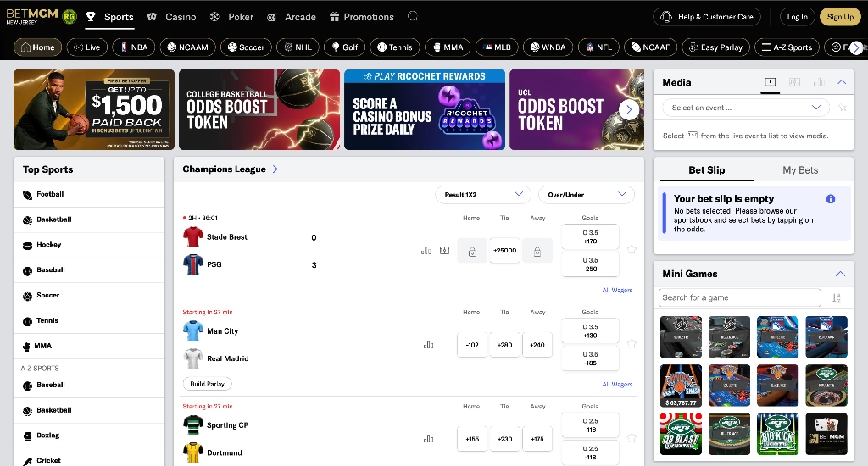Pin the selected media event star

842,108
